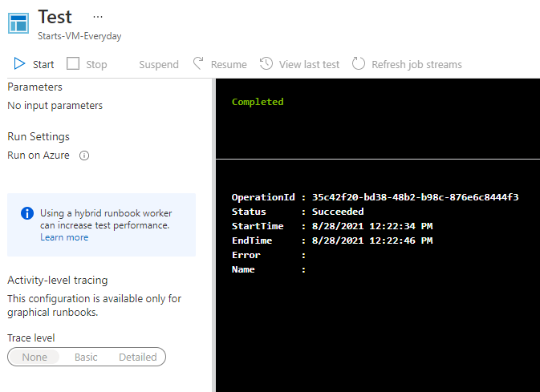Select the None trace level
This screenshot has width=540, height=392.
pyautogui.click(x=35, y=357)
